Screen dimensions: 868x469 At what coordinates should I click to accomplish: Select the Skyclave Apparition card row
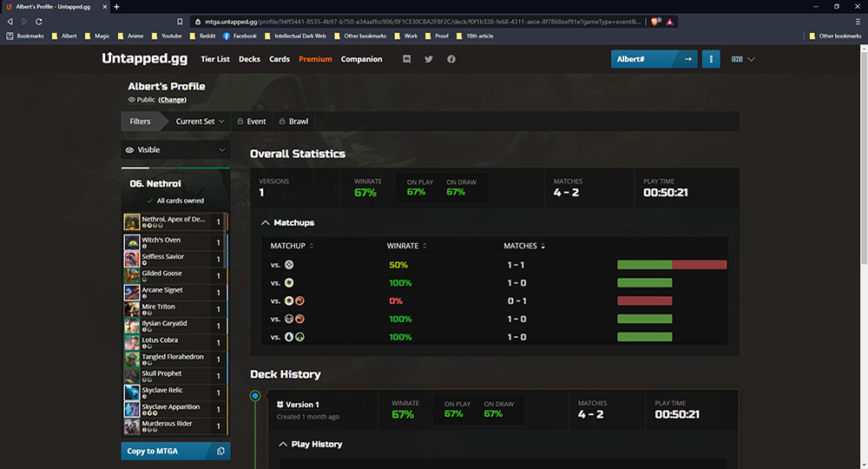pyautogui.click(x=175, y=409)
